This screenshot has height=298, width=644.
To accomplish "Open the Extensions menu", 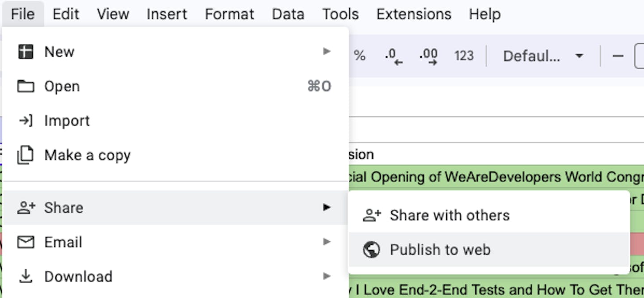I will (413, 14).
